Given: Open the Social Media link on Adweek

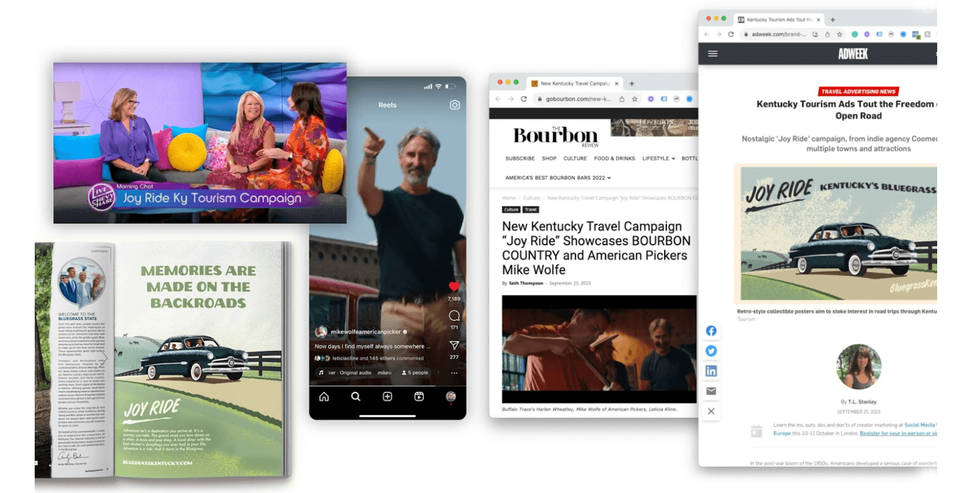Looking at the screenshot, I should pos(919,425).
